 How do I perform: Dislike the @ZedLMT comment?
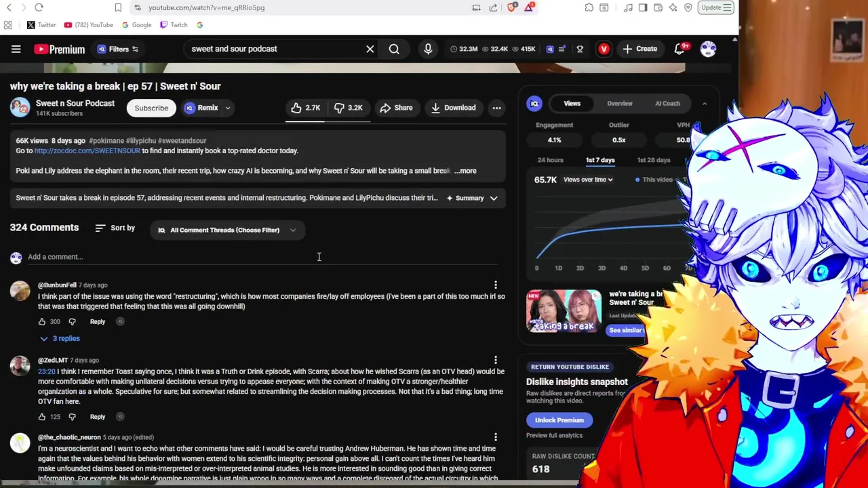(73, 417)
